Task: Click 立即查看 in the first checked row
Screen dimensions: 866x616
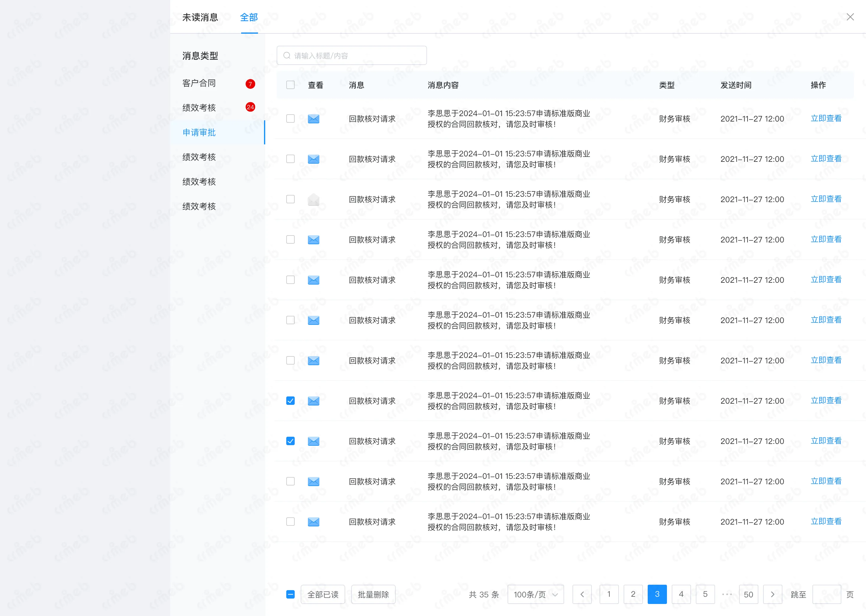Action: click(x=826, y=401)
